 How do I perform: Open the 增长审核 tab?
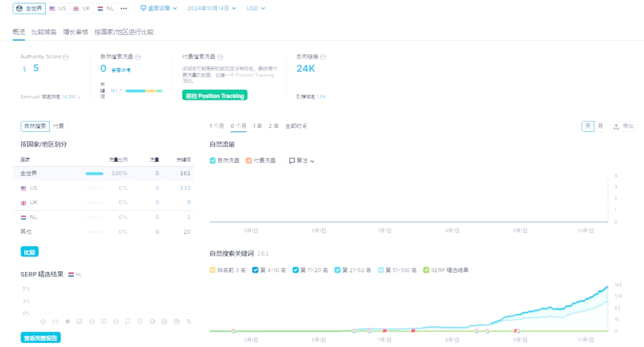75,32
